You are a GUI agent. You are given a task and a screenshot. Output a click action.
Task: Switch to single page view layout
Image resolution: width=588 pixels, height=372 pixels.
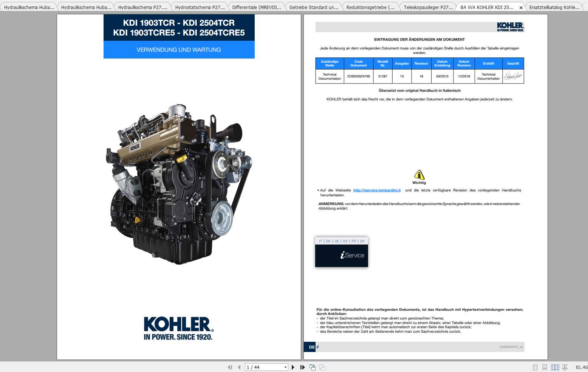coord(535,367)
